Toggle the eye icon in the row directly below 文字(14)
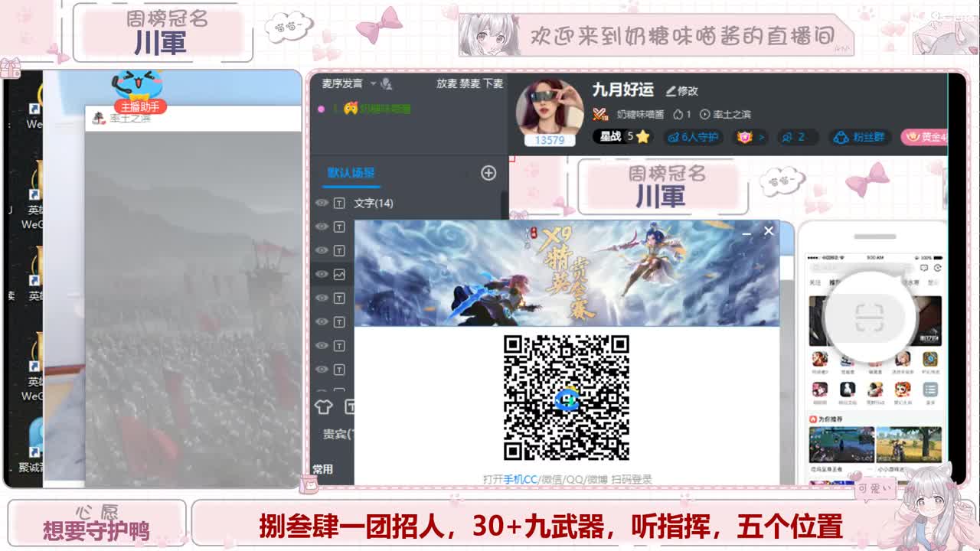980x551 pixels. click(322, 227)
